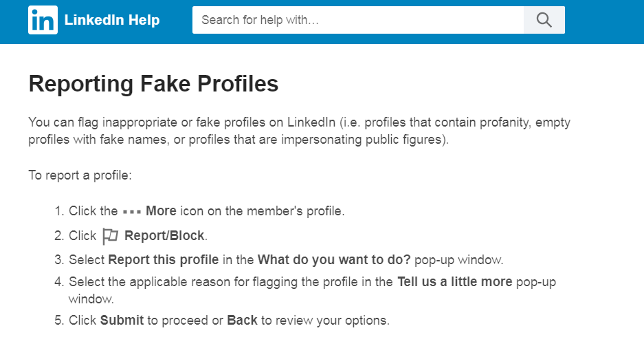This screenshot has width=644, height=346.
Task: Click the bold "Report/Block" text
Action: (164, 236)
